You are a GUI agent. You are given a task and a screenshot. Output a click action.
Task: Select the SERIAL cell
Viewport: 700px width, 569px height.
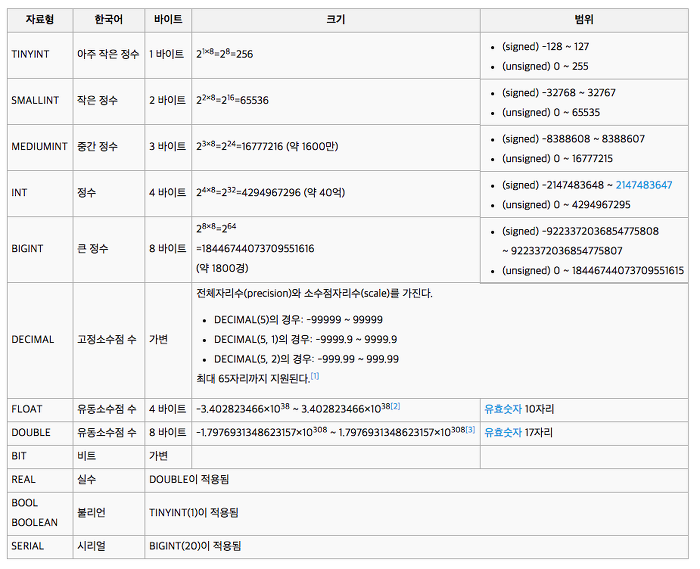coord(40,546)
